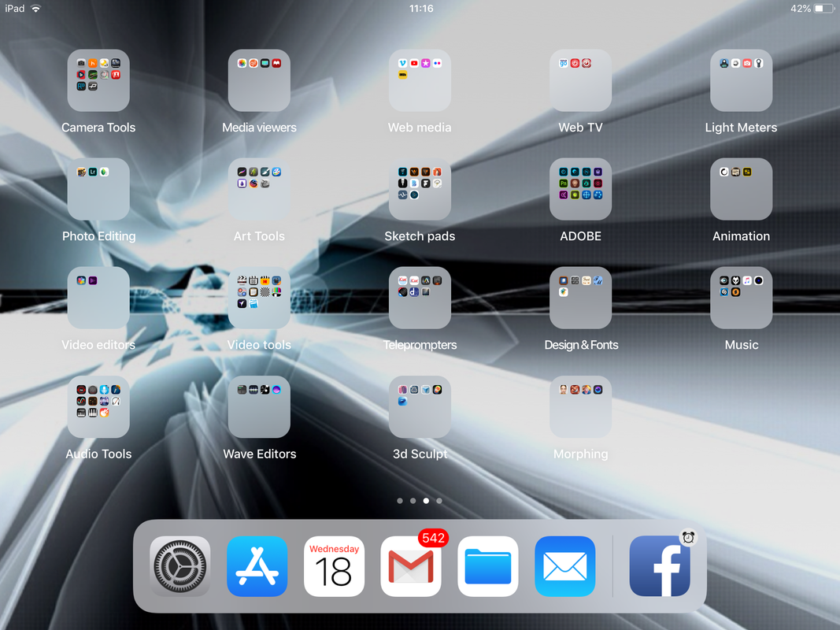Tap the page indicator dots
The width and height of the screenshot is (840, 630).
click(420, 501)
